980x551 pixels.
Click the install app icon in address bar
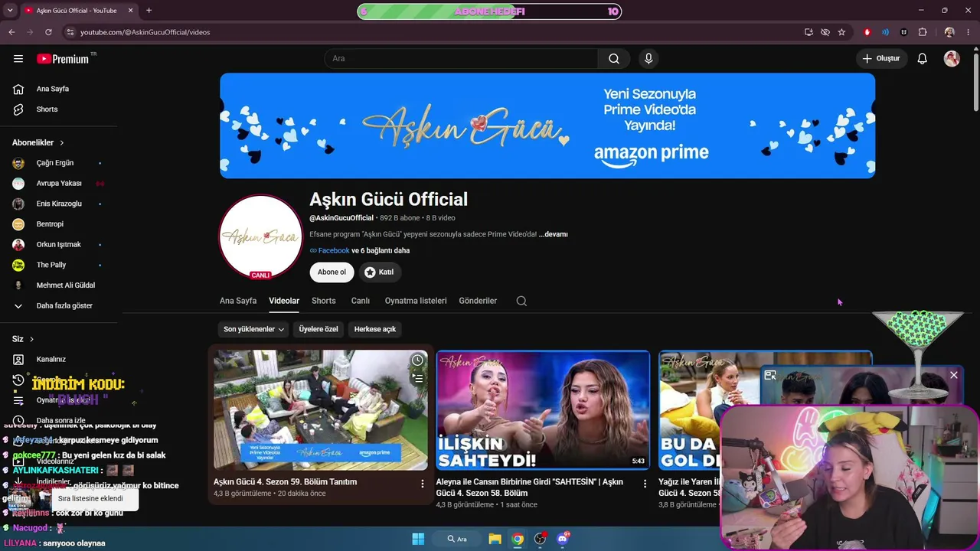click(808, 32)
